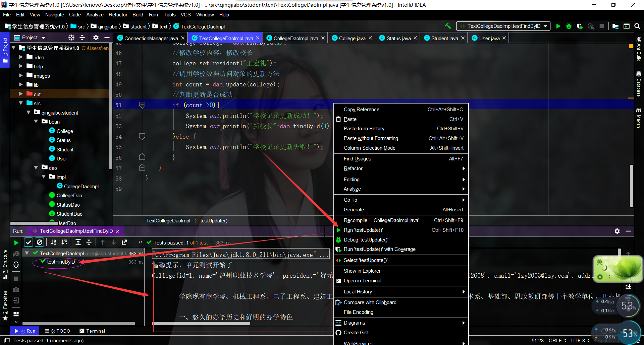
Task: Select StudentDao in project tree
Action: [x=66, y=214]
